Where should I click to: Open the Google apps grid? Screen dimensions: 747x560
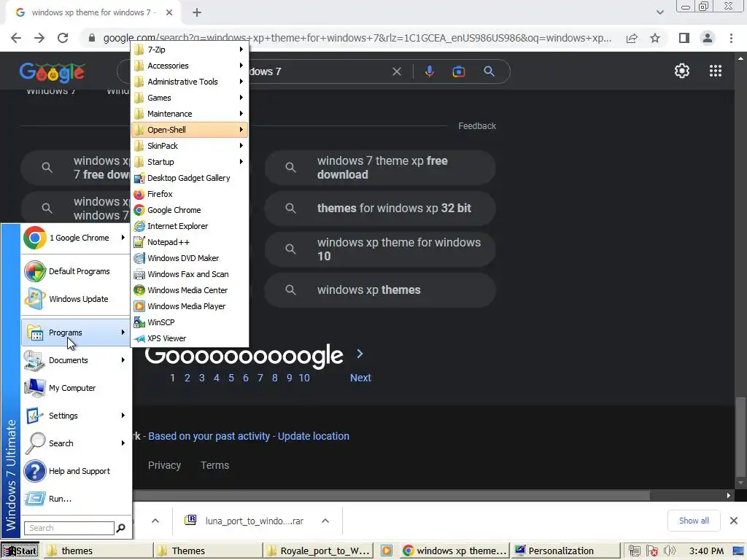click(x=715, y=71)
